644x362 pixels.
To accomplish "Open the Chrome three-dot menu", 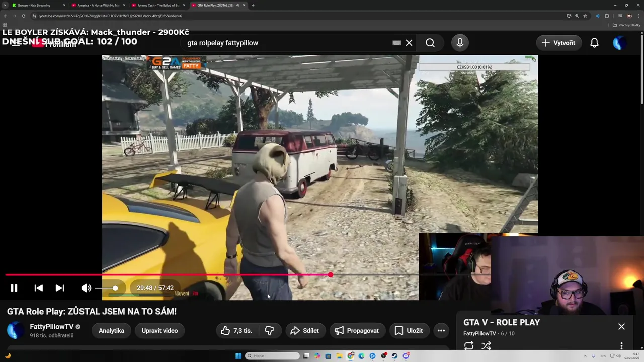I will tap(638, 16).
